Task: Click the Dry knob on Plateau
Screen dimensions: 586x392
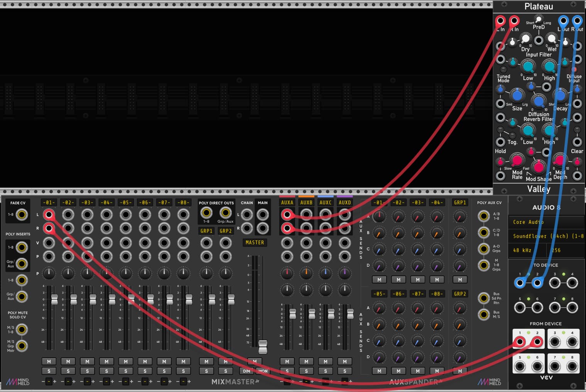Action: pos(525,39)
